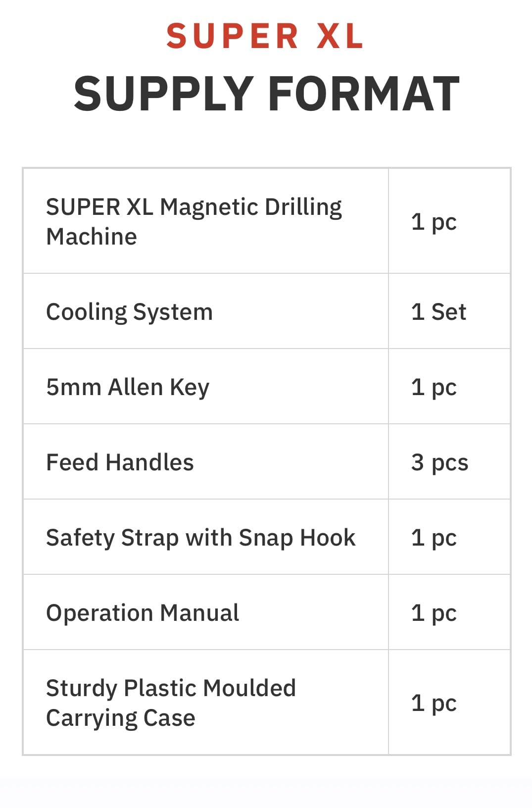Click the Sturdy Plastic Moulded text line
This screenshot has width=532, height=808.
[x=171, y=688]
